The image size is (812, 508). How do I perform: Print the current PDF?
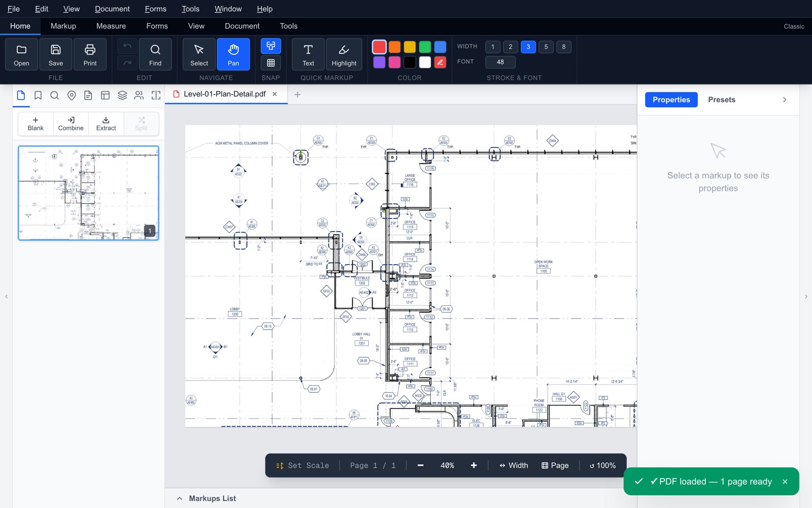(x=90, y=54)
